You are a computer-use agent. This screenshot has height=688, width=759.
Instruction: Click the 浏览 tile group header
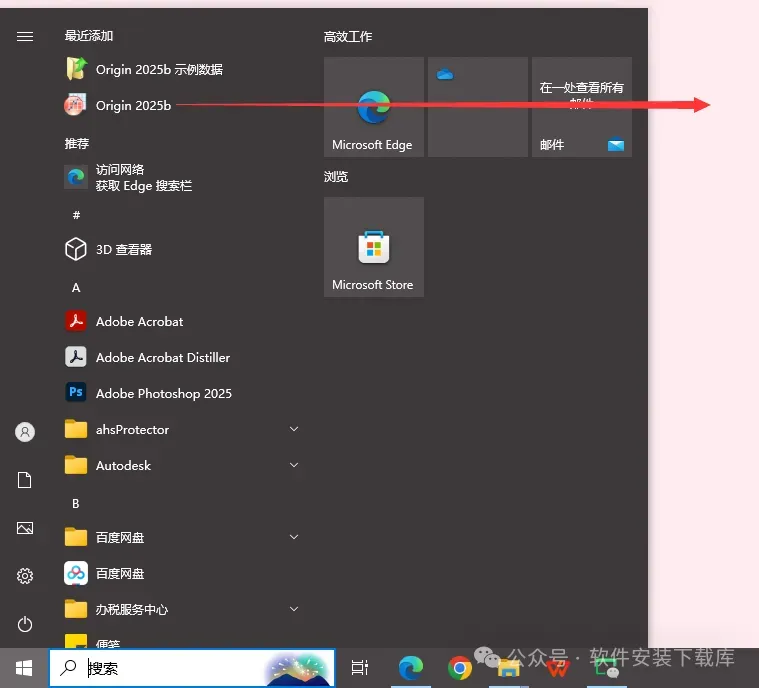(336, 176)
